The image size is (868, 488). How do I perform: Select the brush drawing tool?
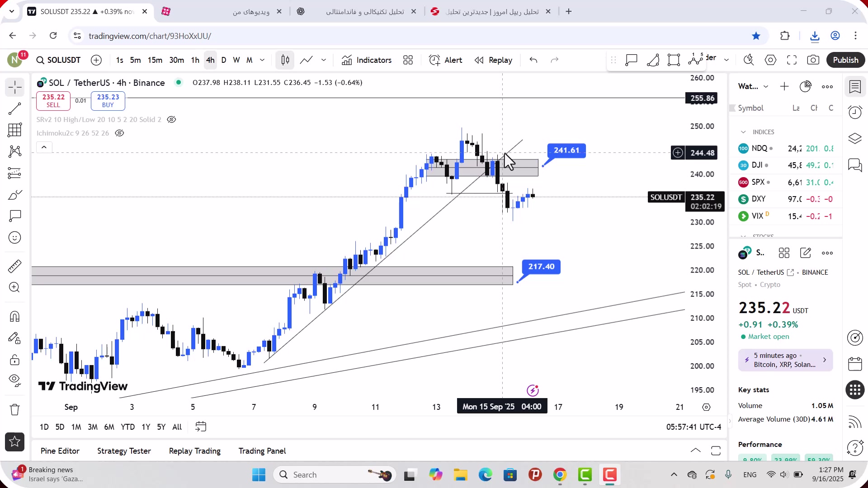14,195
